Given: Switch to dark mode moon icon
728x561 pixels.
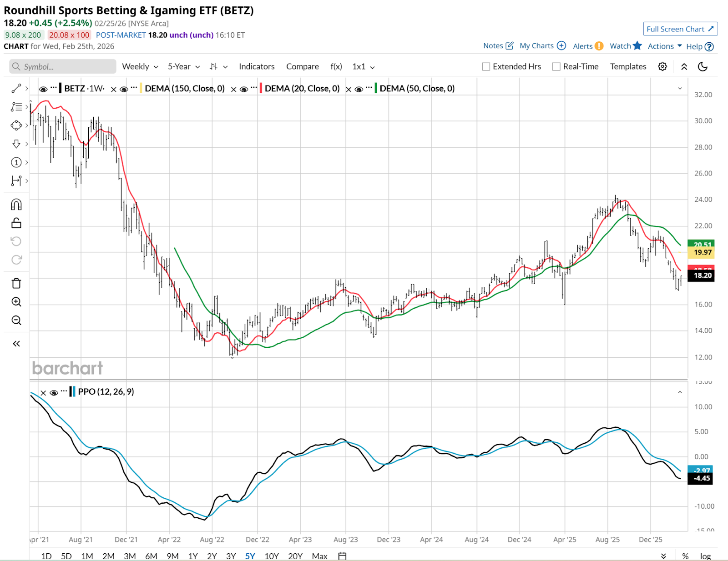Looking at the screenshot, I should tap(703, 66).
